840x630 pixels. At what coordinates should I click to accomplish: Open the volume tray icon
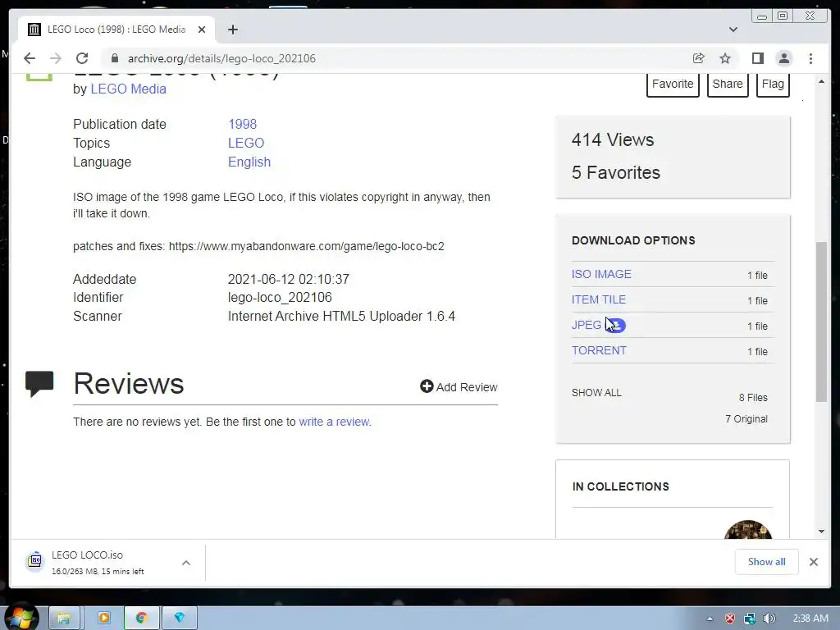pos(769,619)
